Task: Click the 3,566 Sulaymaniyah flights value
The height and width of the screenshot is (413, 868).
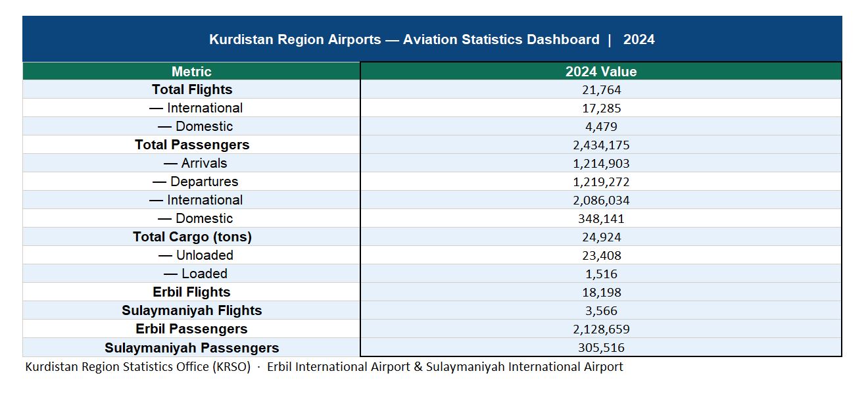Action: tap(600, 311)
